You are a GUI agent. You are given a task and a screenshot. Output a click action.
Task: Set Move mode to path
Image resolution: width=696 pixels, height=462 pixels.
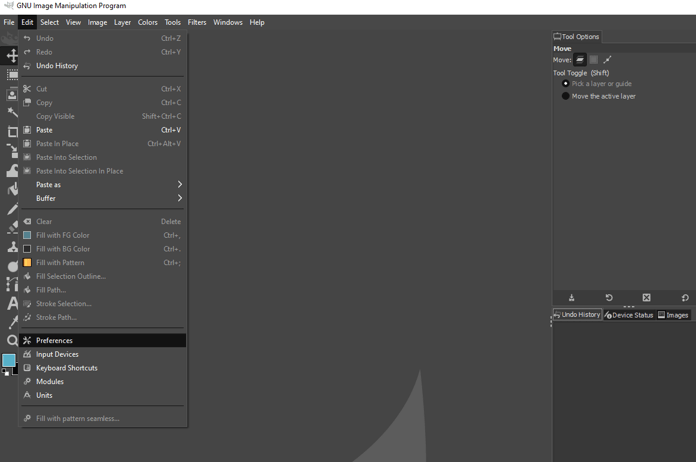tap(607, 59)
